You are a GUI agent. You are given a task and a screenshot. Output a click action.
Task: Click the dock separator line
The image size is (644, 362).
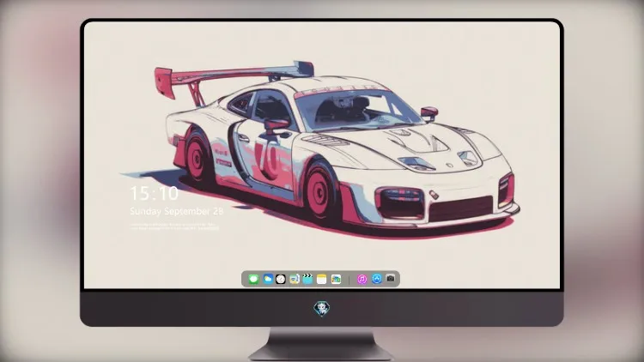click(349, 280)
